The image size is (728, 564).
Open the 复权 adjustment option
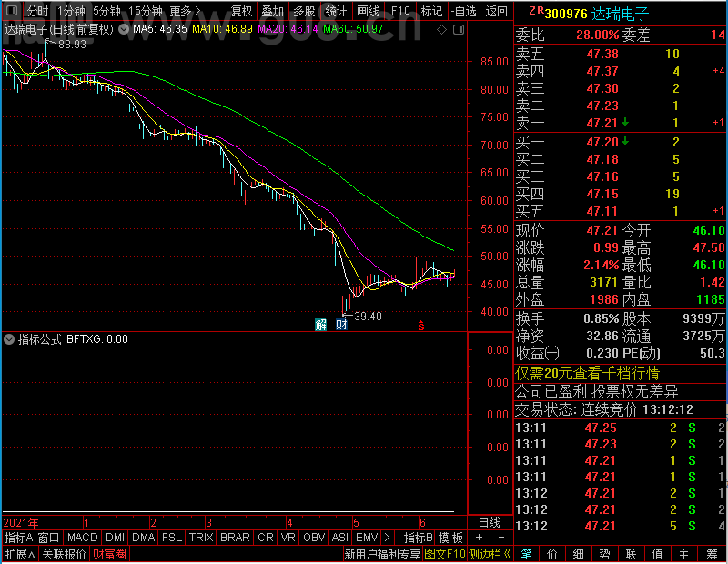point(241,11)
